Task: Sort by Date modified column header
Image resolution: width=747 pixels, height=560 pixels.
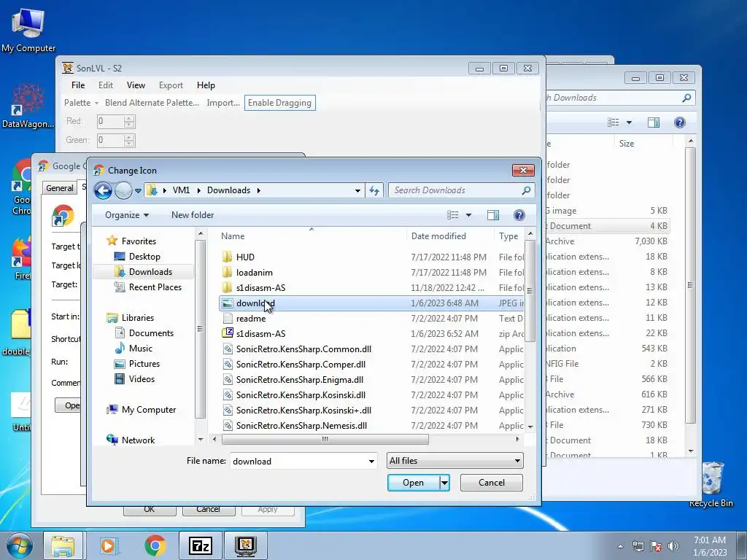Action: (x=450, y=236)
